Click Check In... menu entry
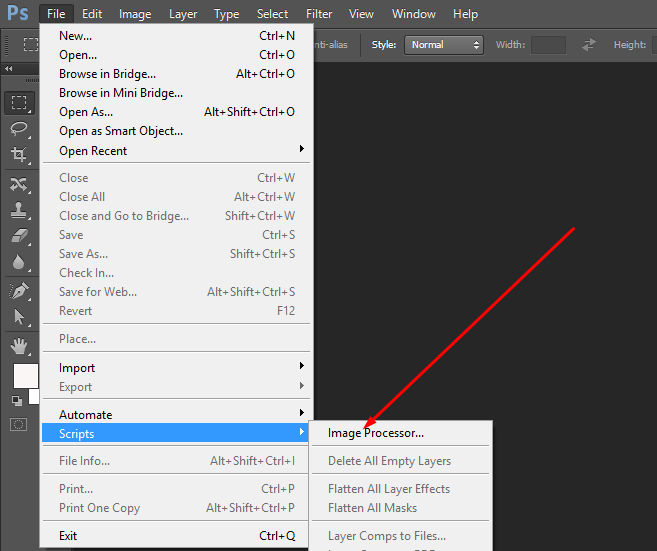657x551 pixels. tap(176, 273)
